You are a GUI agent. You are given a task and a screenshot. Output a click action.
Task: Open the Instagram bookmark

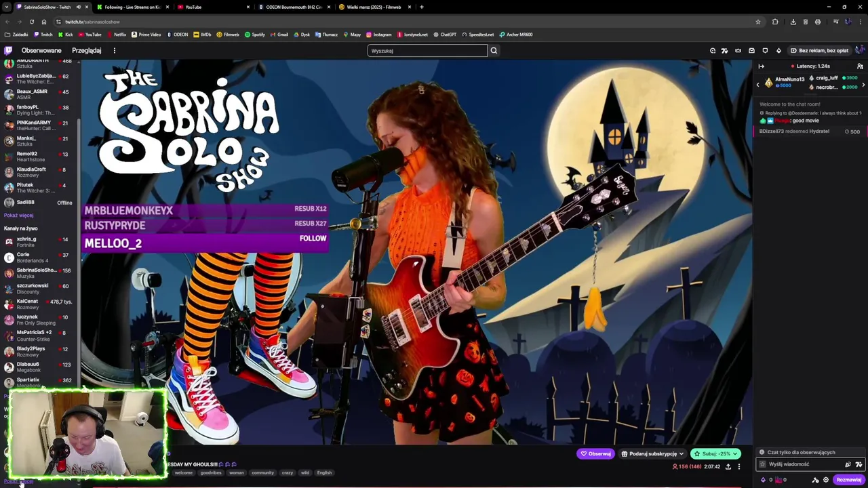click(378, 35)
